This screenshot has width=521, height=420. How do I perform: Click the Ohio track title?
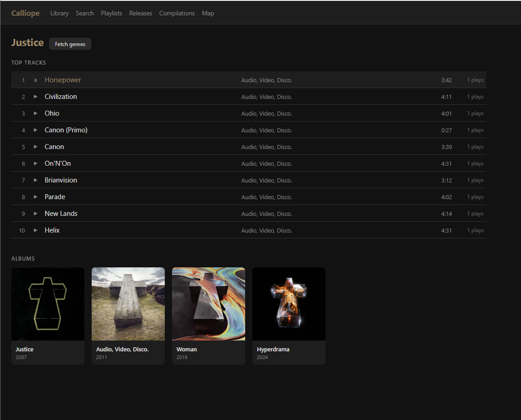(52, 113)
